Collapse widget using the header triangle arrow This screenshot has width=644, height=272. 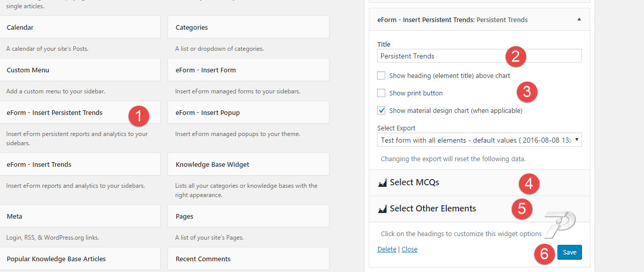579,20
